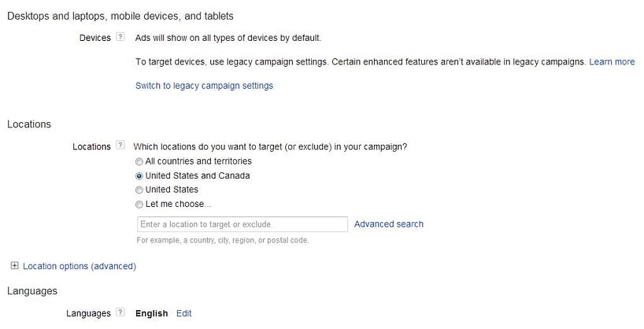This screenshot has width=644, height=329.
Task: Open Location options (advanced) text link
Action: [80, 266]
